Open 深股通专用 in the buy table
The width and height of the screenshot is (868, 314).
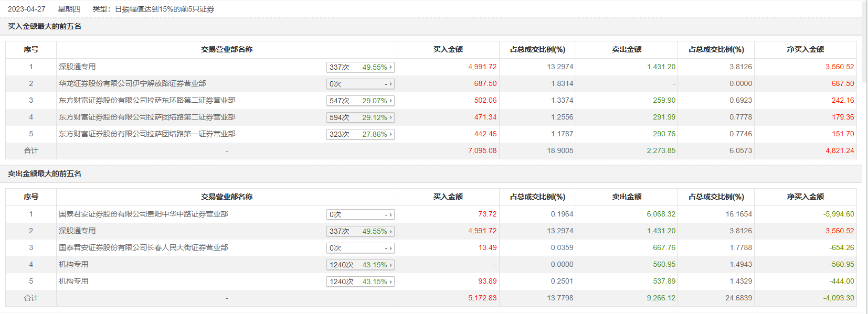click(x=77, y=67)
